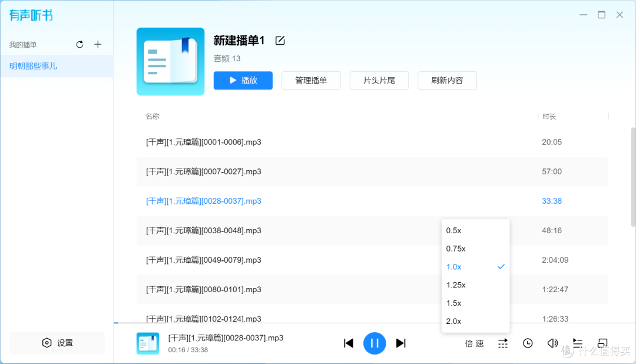Open the volume speaker icon
The image size is (636, 364).
click(552, 343)
